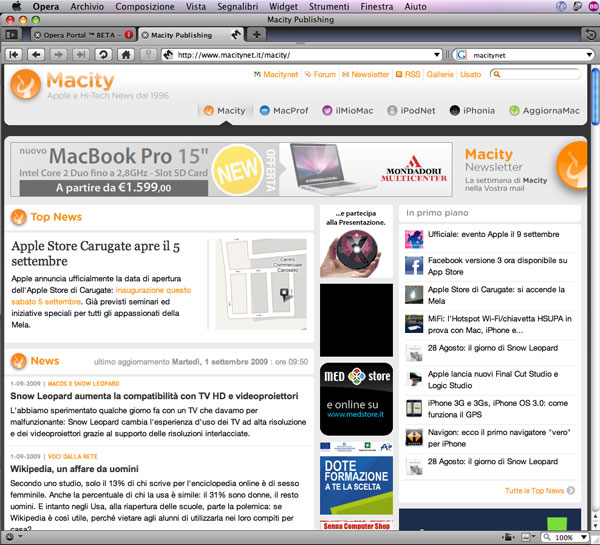Select the iPhonia site tab
Screen dimensions: 600x545
click(x=472, y=111)
